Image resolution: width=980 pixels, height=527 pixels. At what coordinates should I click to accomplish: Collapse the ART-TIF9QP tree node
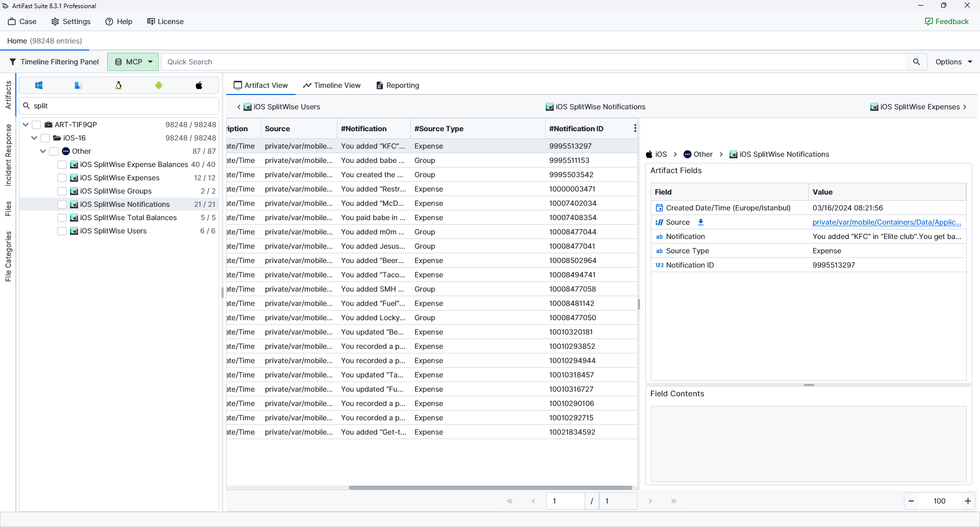click(26, 125)
